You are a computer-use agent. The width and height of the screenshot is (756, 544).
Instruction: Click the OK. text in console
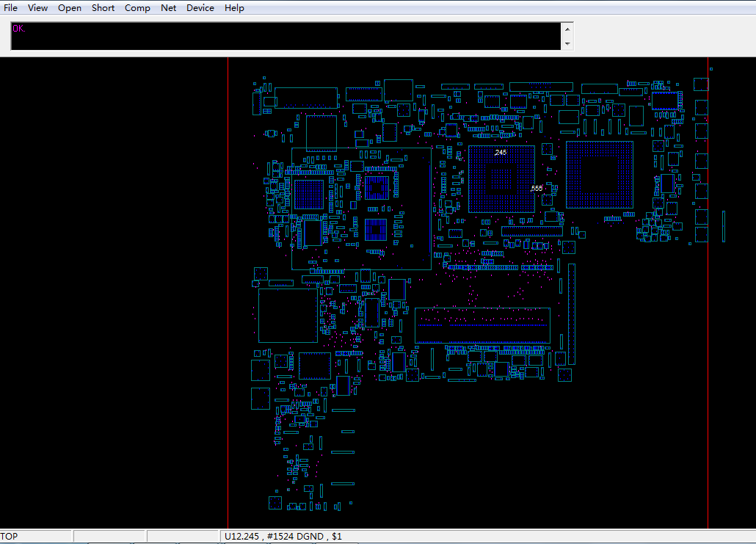pyautogui.click(x=19, y=29)
